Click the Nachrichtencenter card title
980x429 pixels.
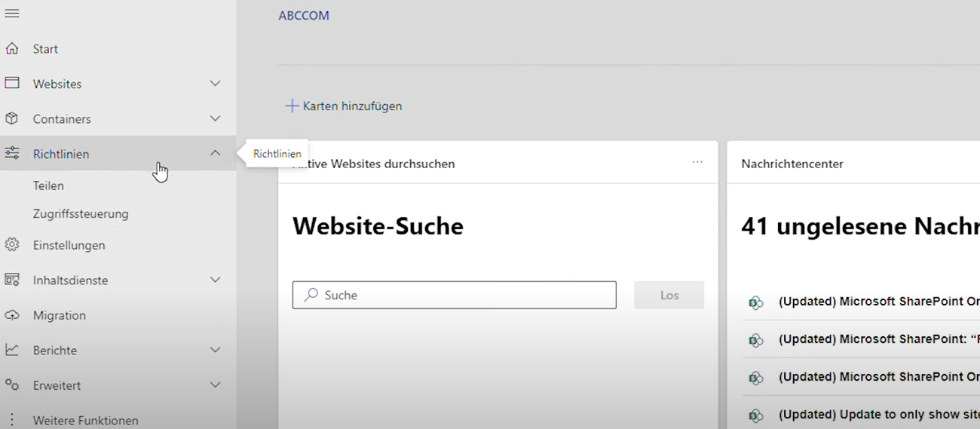(x=792, y=164)
